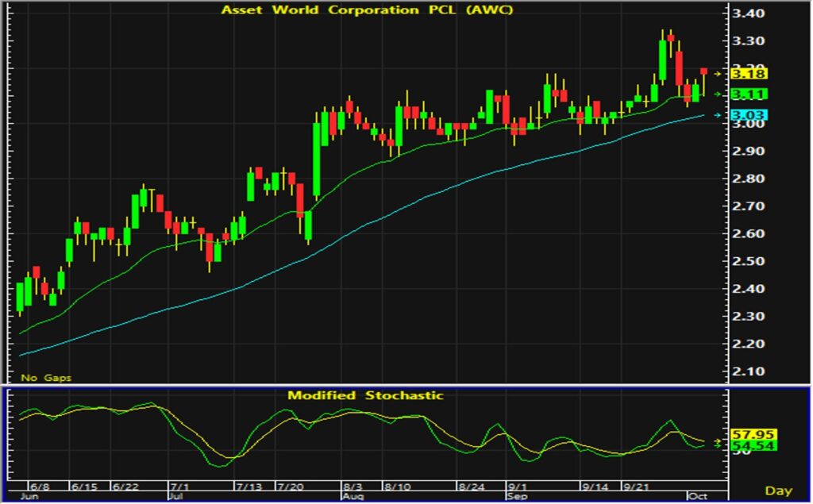Click the 9/14 date label

595,487
